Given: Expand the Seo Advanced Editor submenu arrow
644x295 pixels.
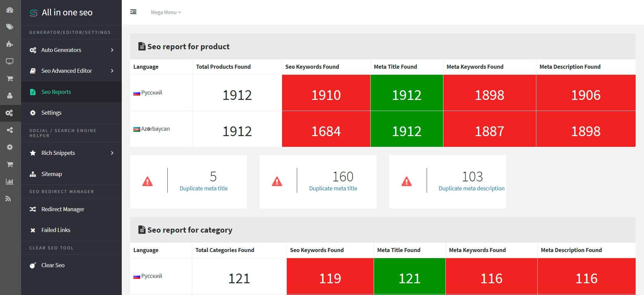Looking at the screenshot, I should pos(112,71).
